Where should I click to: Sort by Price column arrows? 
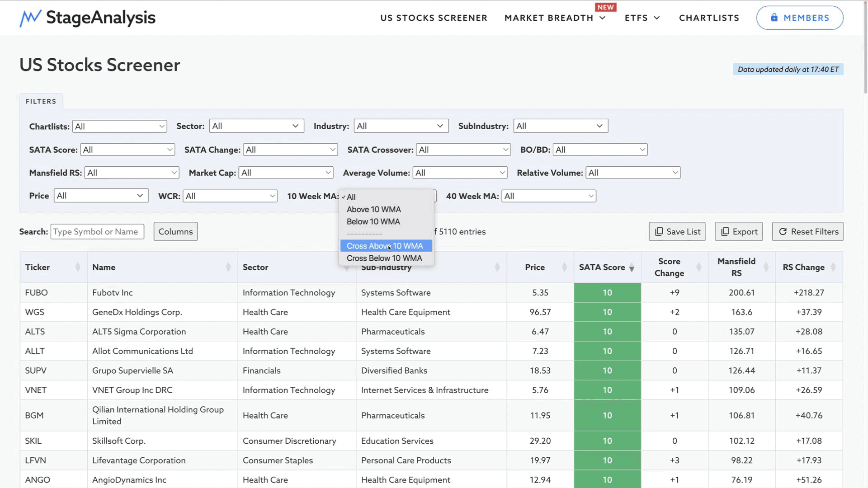(564, 267)
